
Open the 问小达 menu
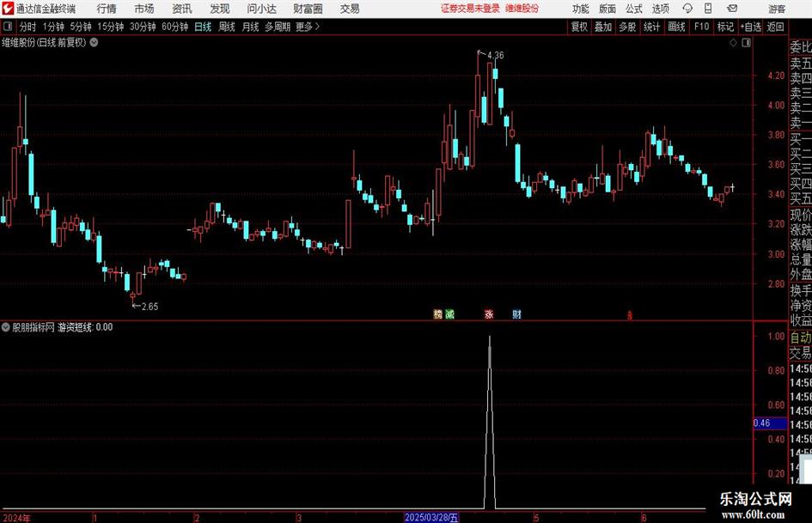(x=262, y=9)
